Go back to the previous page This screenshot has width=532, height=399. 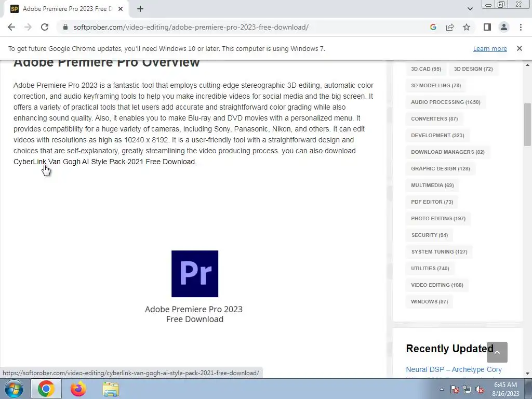click(11, 27)
